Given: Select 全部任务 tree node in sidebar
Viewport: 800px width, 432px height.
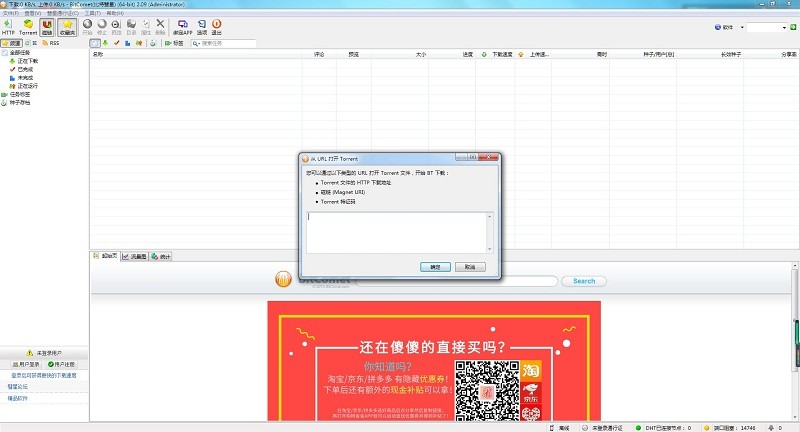Looking at the screenshot, I should 19,53.
